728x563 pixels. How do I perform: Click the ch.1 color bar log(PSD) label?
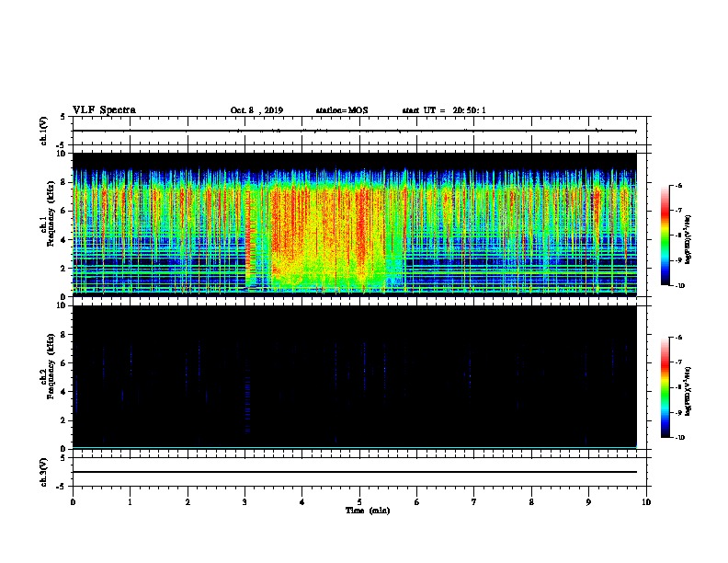pyautogui.click(x=688, y=239)
